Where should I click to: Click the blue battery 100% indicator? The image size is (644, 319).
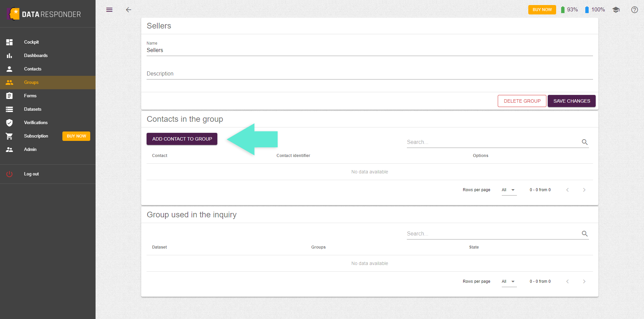595,10
